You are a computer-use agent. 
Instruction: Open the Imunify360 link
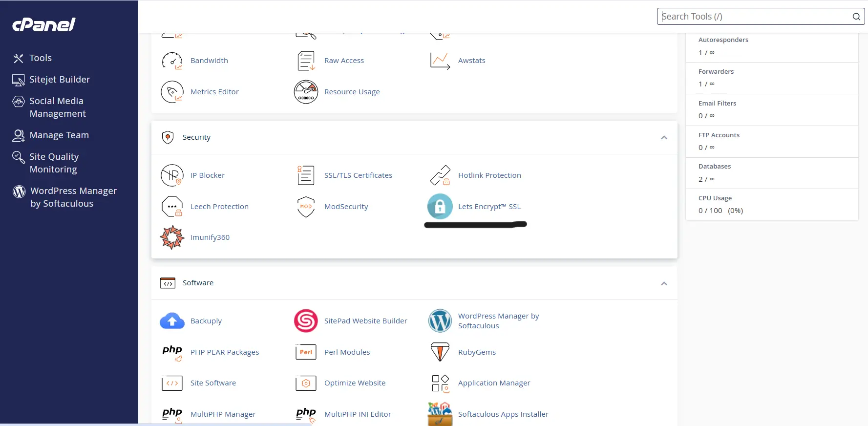210,237
